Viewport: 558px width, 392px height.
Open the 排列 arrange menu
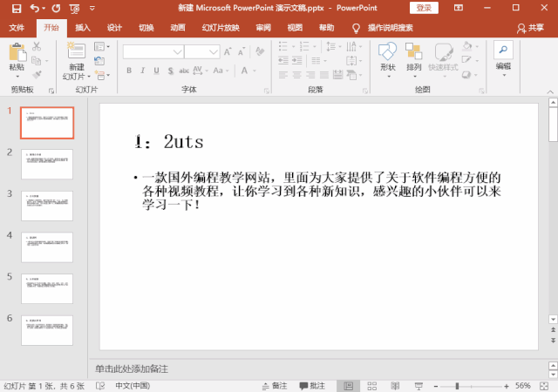click(x=414, y=60)
